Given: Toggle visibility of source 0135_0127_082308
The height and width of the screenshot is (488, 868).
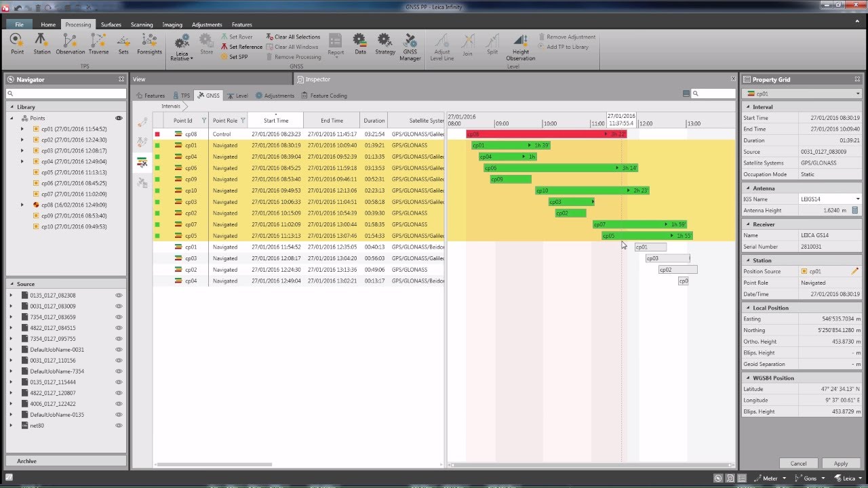Looking at the screenshot, I should (x=119, y=296).
